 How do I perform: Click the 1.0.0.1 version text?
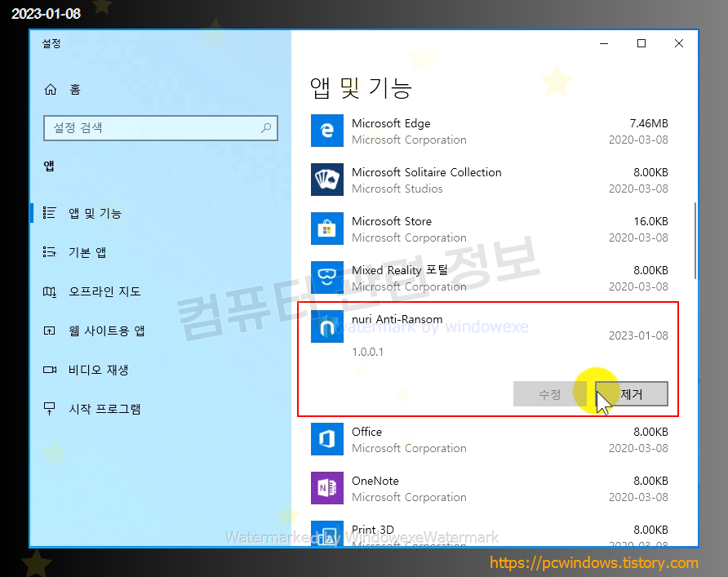point(368,352)
